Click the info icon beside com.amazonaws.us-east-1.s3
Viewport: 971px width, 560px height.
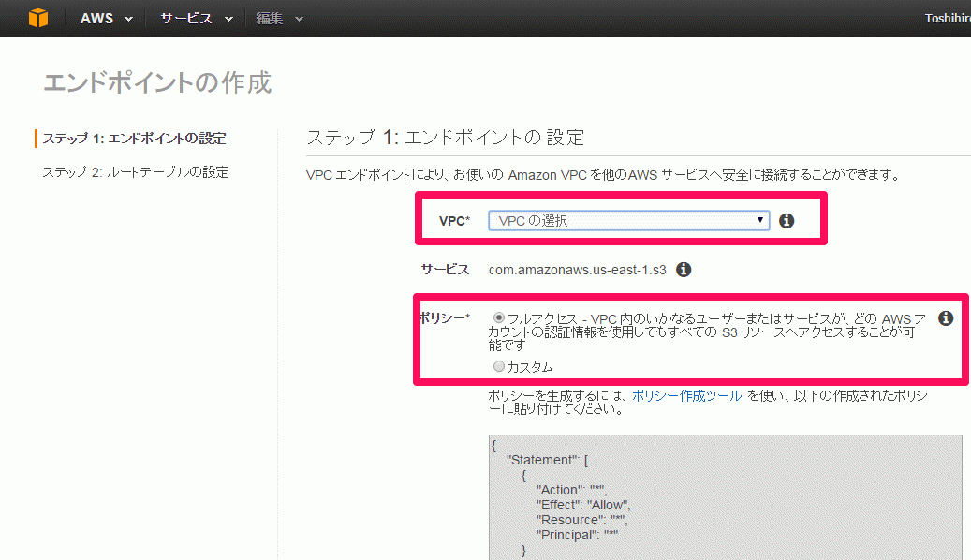[x=684, y=270]
